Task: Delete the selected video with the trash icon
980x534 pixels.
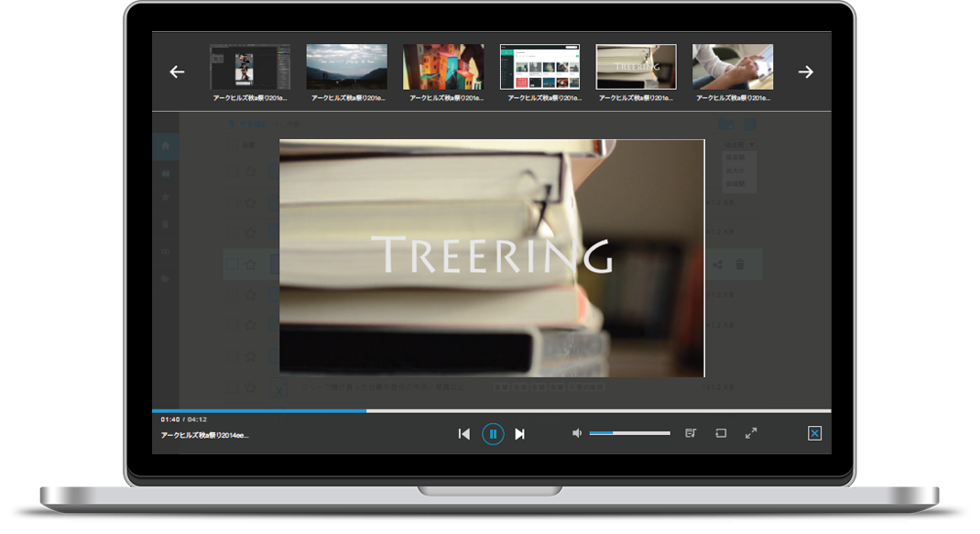Action: tap(740, 265)
